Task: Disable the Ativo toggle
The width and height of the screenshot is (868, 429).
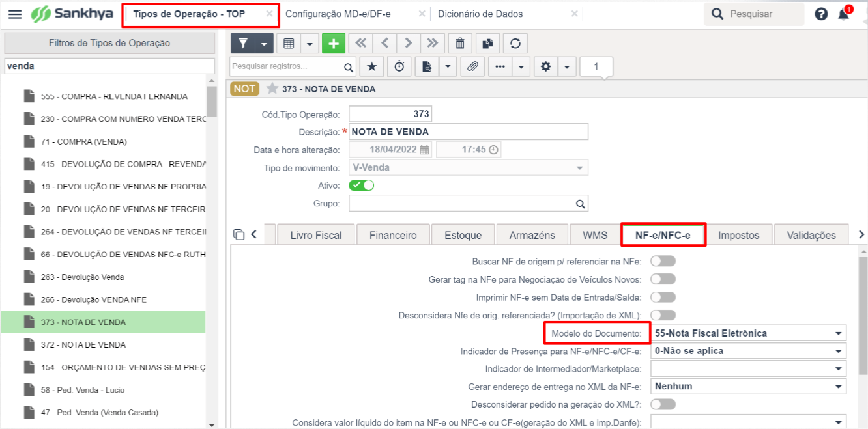Action: click(362, 185)
